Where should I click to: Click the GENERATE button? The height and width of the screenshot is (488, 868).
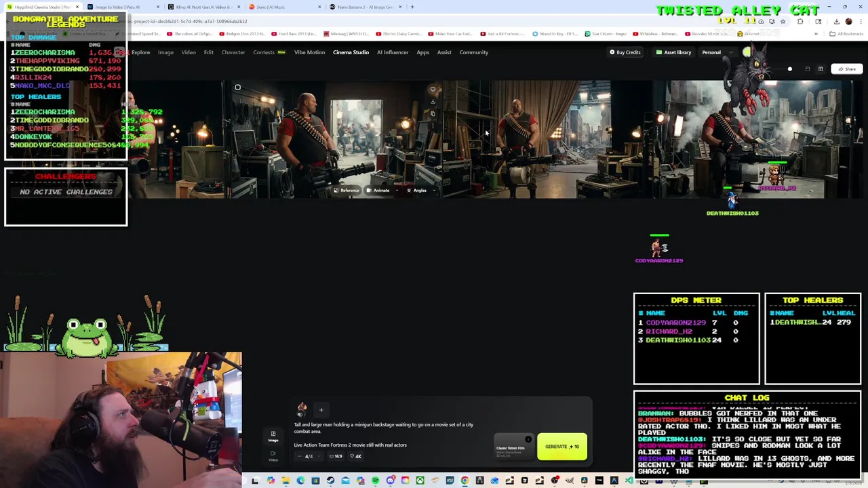click(562, 447)
